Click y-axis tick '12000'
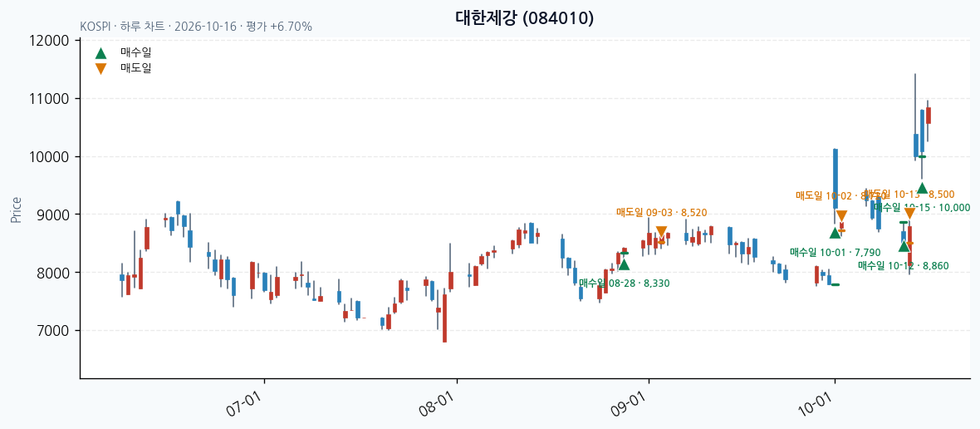This screenshot has width=980, height=429. click(49, 42)
